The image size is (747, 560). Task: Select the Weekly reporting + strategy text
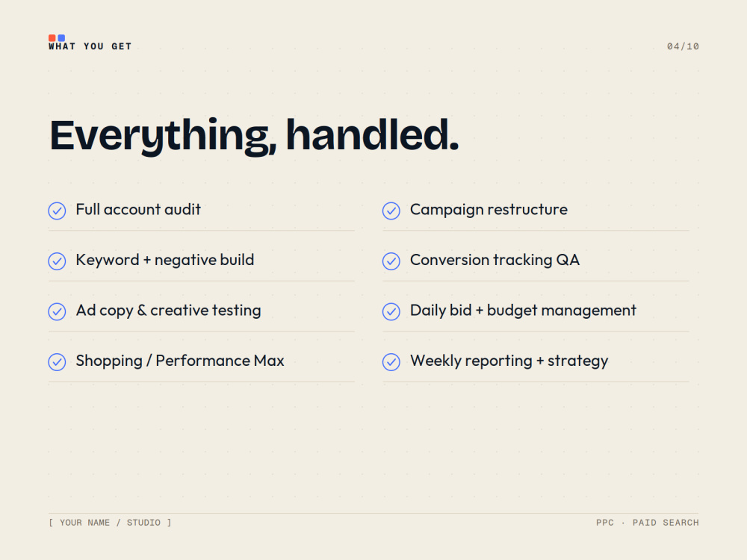tap(509, 361)
